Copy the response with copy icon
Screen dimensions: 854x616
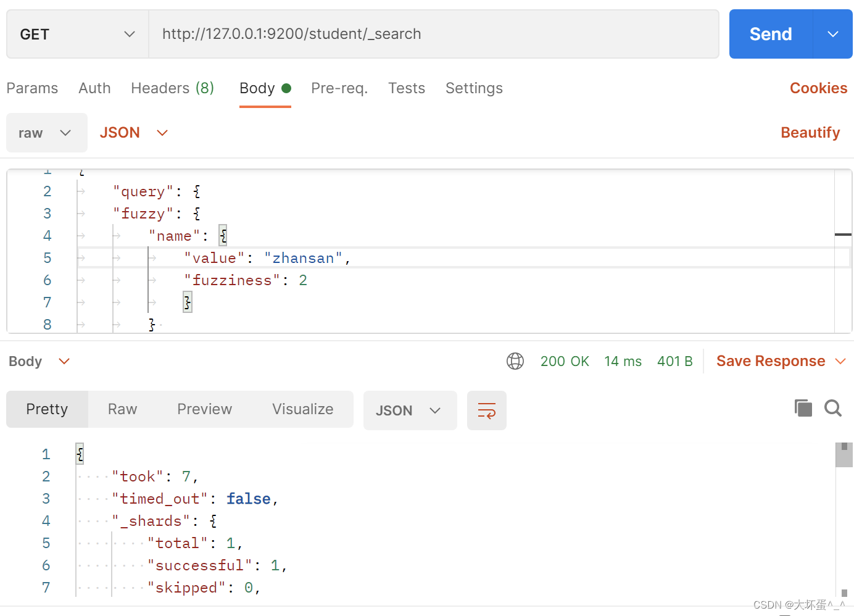pyautogui.click(x=803, y=408)
